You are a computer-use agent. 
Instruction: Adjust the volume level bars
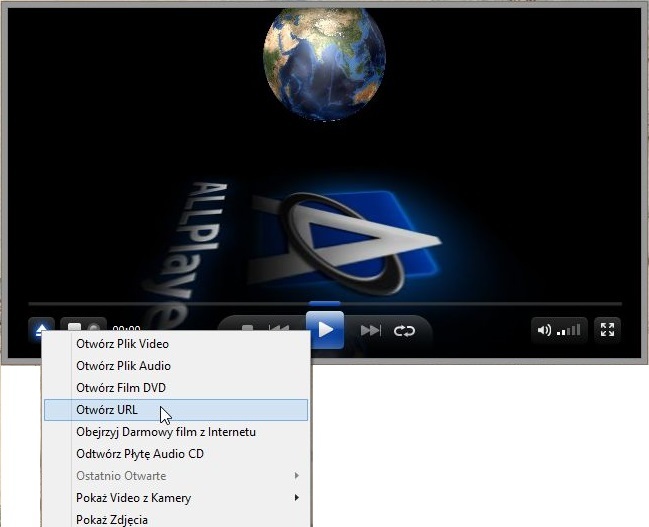pyautogui.click(x=569, y=330)
